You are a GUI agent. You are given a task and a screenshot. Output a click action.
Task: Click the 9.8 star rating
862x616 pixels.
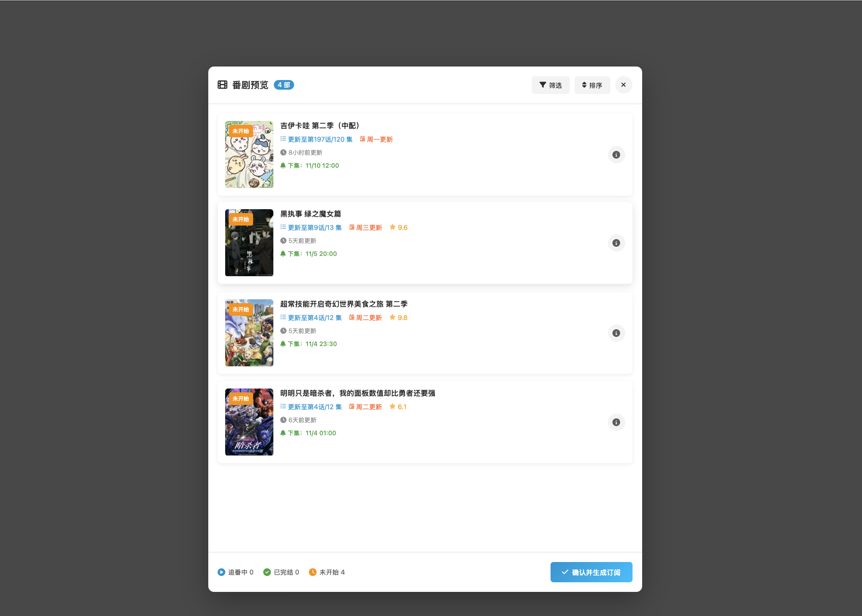(399, 318)
